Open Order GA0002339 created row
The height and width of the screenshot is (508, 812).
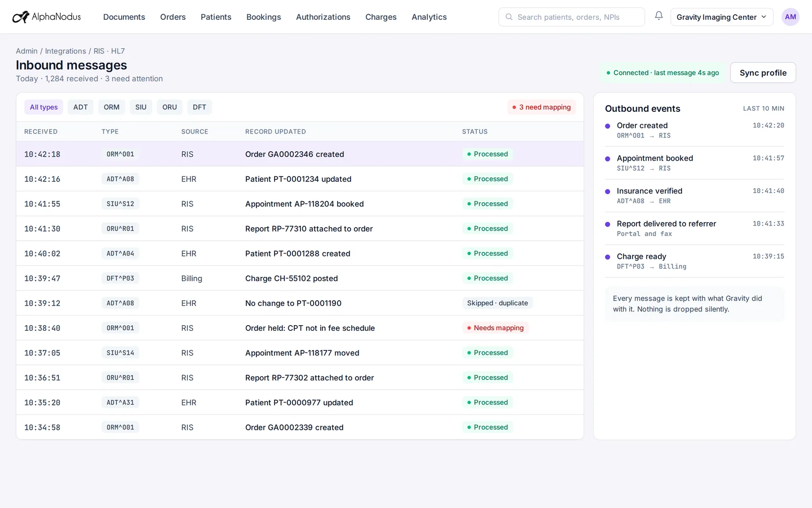(x=300, y=427)
